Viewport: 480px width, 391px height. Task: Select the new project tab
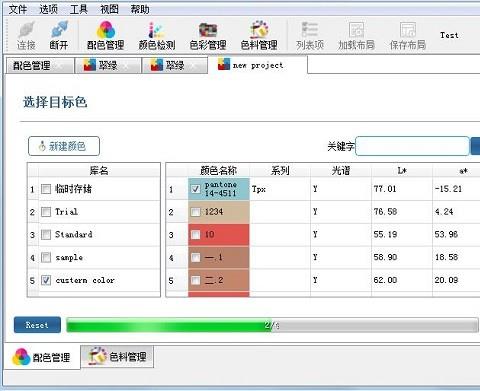(257, 65)
